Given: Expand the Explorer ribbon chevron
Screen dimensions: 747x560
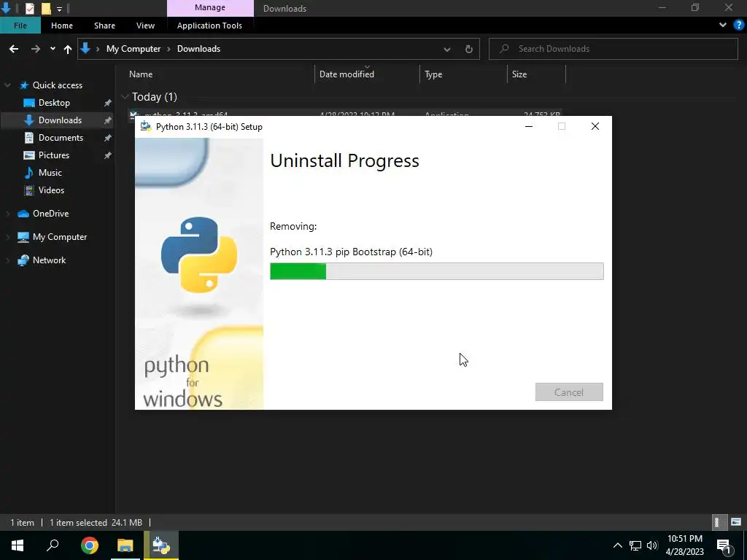Looking at the screenshot, I should click(723, 25).
